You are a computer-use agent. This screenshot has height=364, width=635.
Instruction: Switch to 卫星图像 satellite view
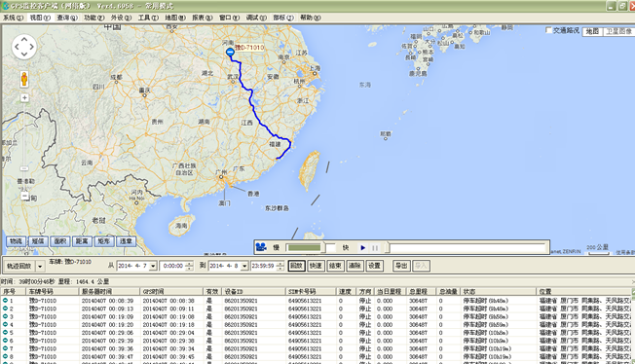tap(618, 31)
